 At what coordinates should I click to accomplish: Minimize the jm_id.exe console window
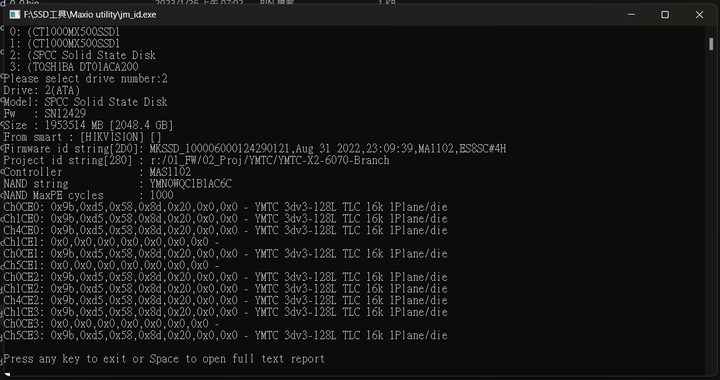(631, 15)
